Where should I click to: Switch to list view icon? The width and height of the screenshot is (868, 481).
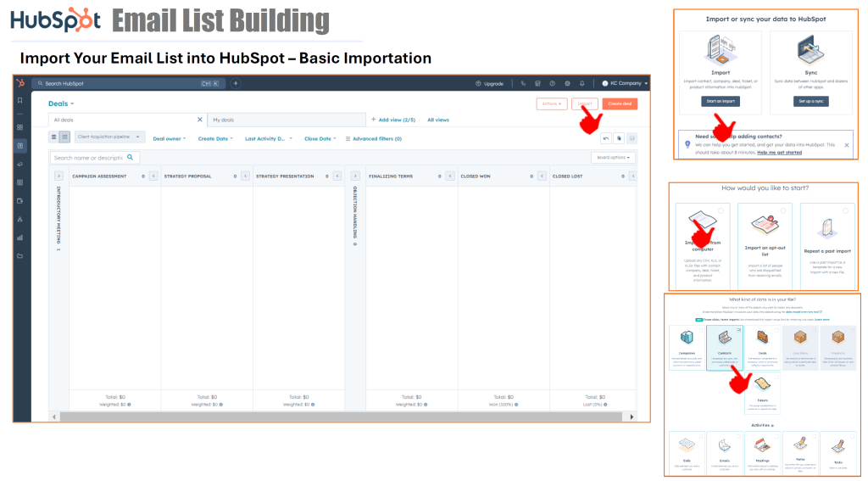(x=54, y=137)
